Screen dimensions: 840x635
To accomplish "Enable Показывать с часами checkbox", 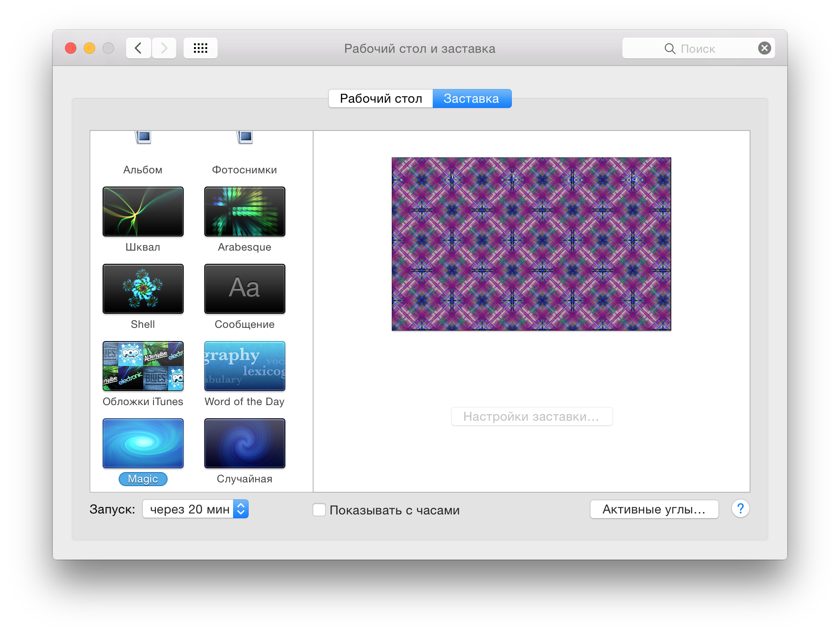I will click(x=319, y=510).
